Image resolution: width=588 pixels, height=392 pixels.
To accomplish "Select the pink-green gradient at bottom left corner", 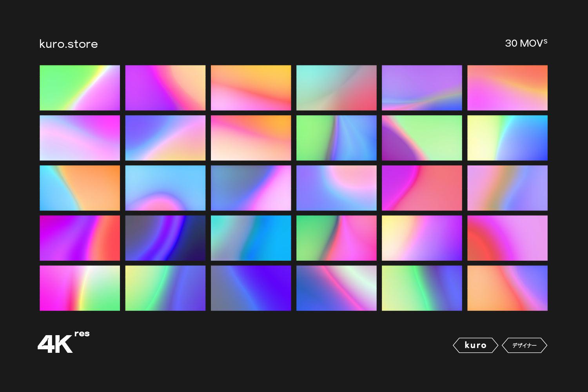I will tap(80, 288).
